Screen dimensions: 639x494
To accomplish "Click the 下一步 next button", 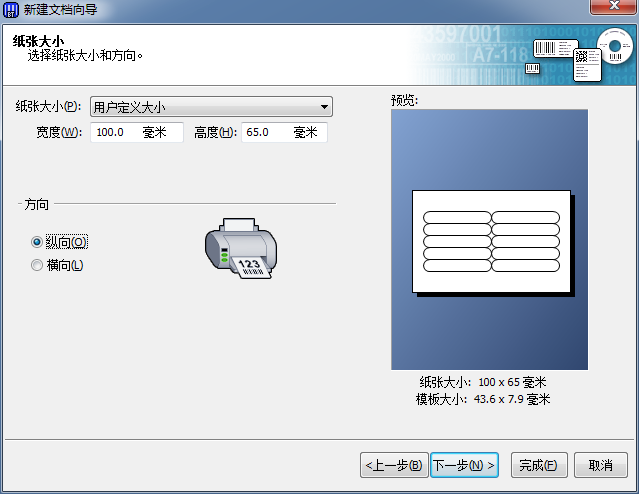I will [x=464, y=465].
